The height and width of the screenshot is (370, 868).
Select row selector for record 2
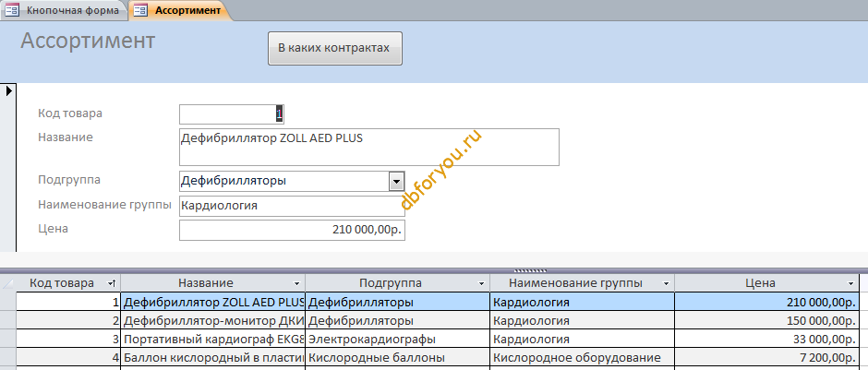coord(7,320)
